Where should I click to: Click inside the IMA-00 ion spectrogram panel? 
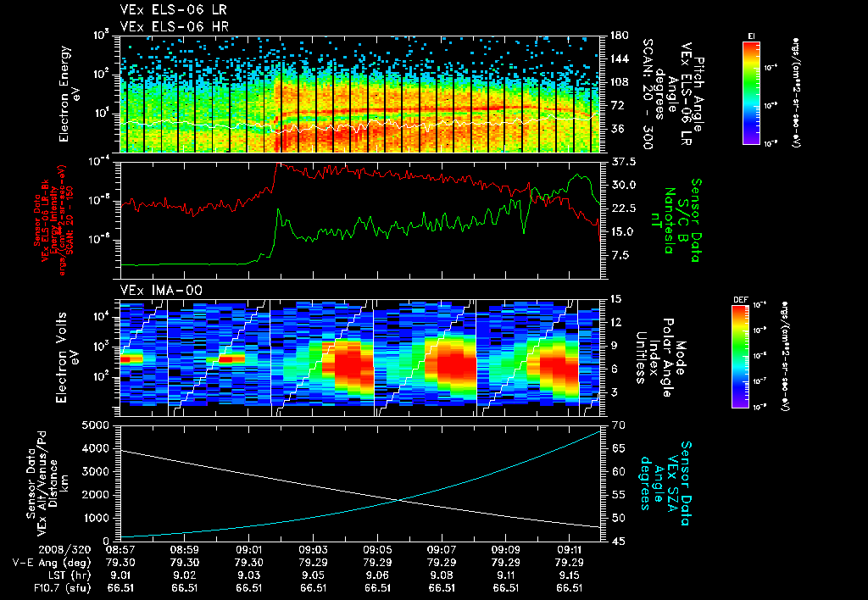[x=360, y=357]
